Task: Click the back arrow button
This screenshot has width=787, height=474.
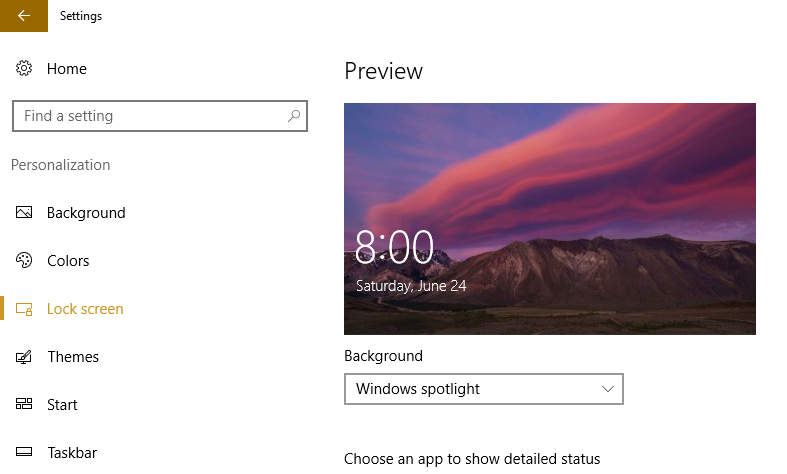Action: tap(24, 16)
